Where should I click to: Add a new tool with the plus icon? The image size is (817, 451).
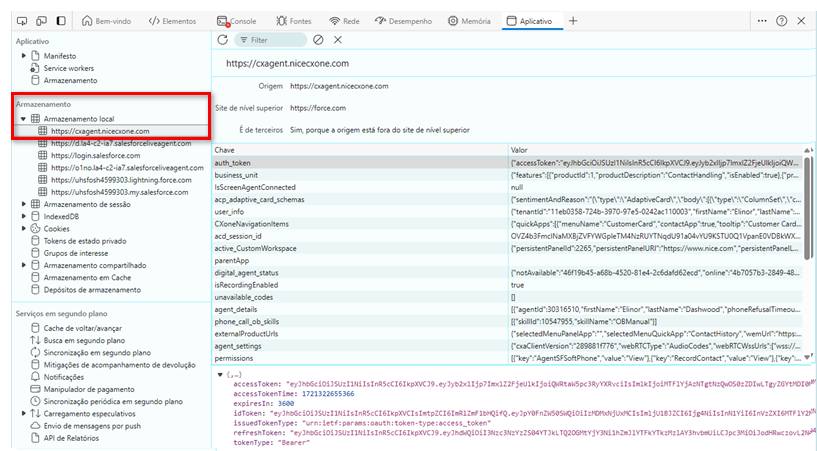coord(573,21)
